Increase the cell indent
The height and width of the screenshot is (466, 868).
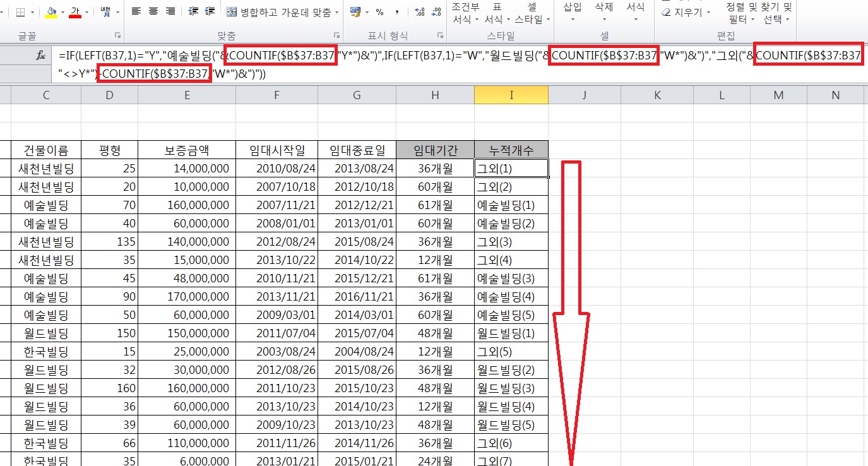click(x=210, y=11)
